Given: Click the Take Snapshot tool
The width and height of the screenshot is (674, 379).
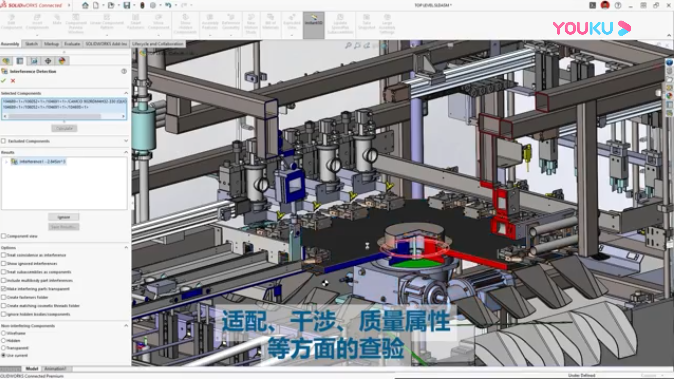Looking at the screenshot, I should (367, 22).
